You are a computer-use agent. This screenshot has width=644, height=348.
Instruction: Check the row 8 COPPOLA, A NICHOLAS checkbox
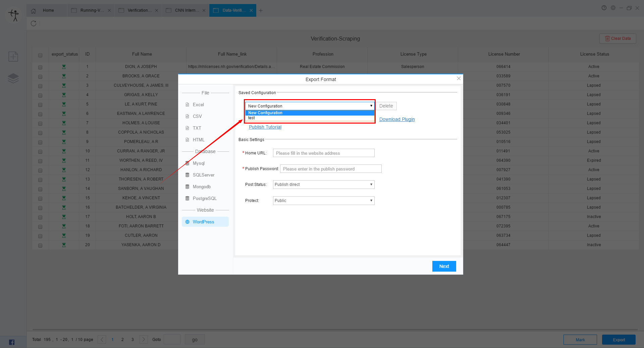[40, 133]
